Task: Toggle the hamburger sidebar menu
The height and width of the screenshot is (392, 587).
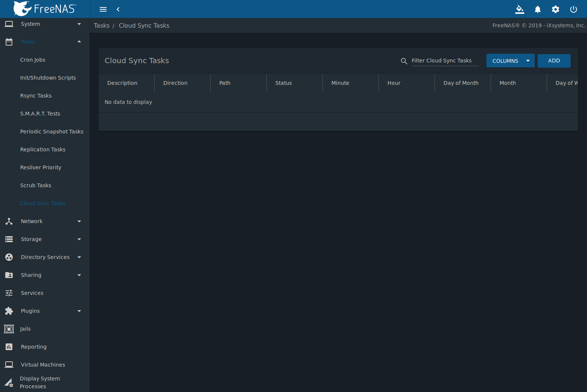Action: 103,9
